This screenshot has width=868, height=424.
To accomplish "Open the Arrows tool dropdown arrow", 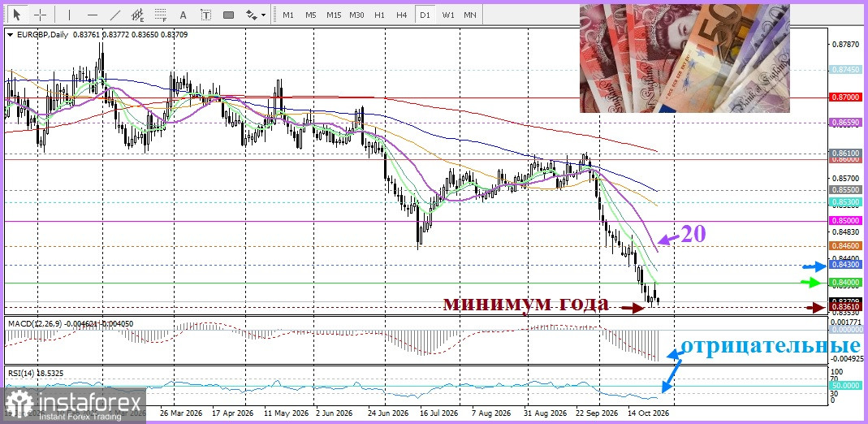I will [x=264, y=15].
